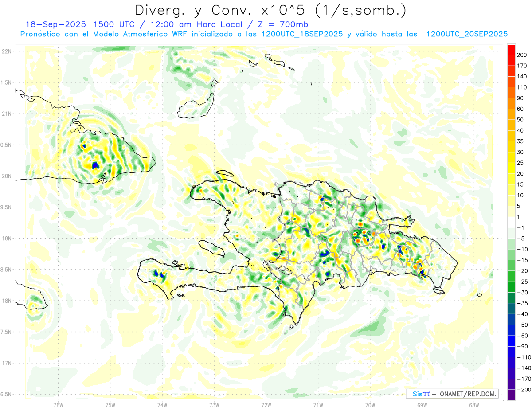
Task: Click the 17N latitude axis label
Action: click(x=6, y=363)
